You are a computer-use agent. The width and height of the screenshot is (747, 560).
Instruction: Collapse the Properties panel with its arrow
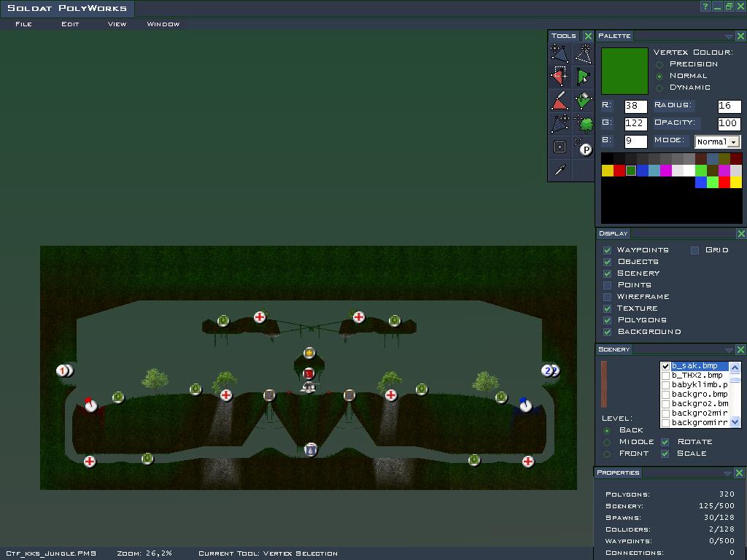(x=727, y=473)
